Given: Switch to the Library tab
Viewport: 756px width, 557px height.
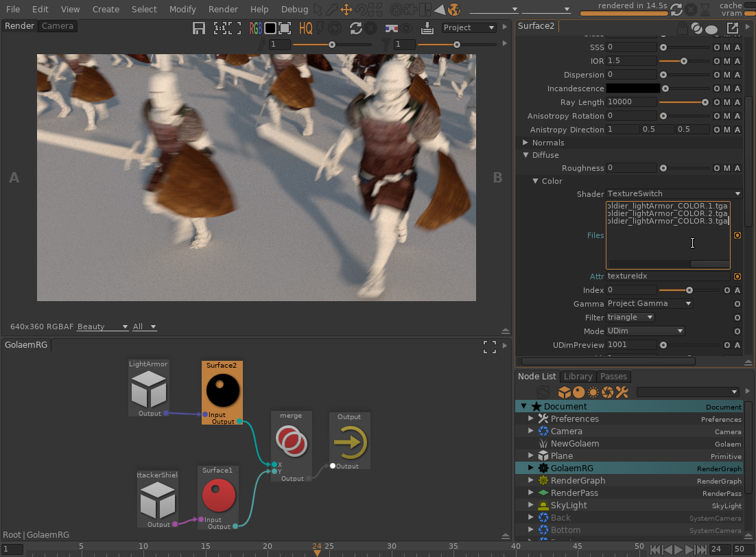Looking at the screenshot, I should (x=578, y=377).
